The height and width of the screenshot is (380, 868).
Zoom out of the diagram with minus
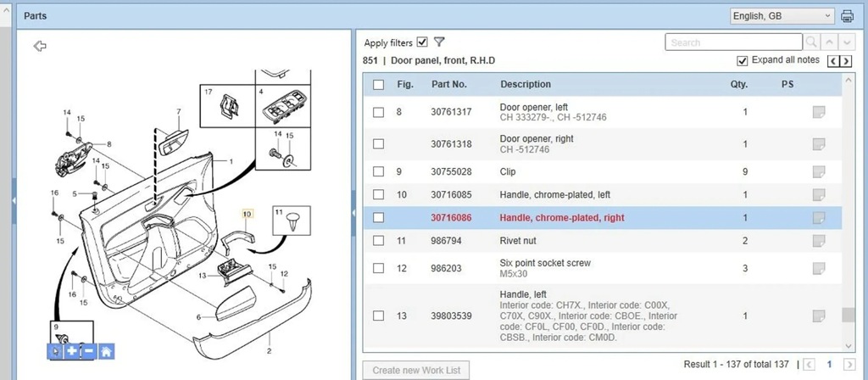point(88,351)
